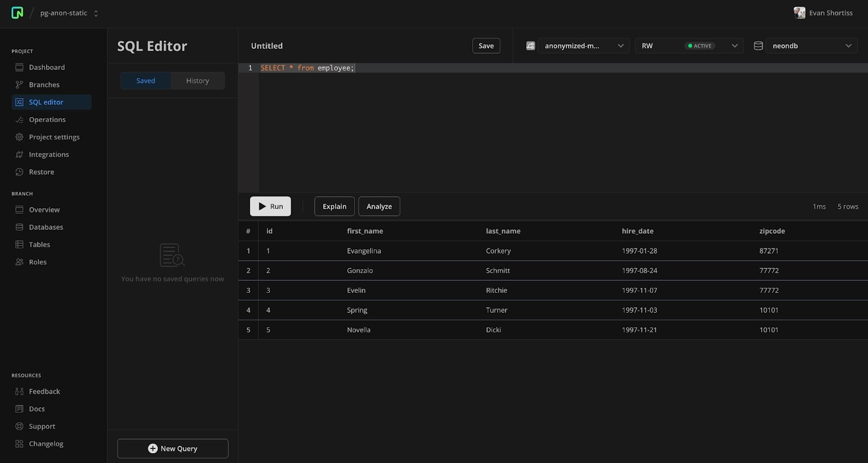This screenshot has height=463, width=868.
Task: Open the Roles page
Action: click(37, 262)
